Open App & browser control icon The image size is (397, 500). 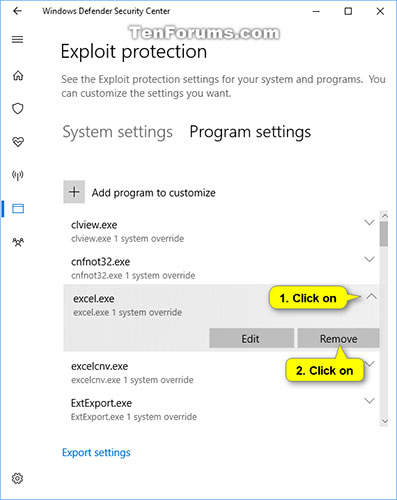(18, 209)
